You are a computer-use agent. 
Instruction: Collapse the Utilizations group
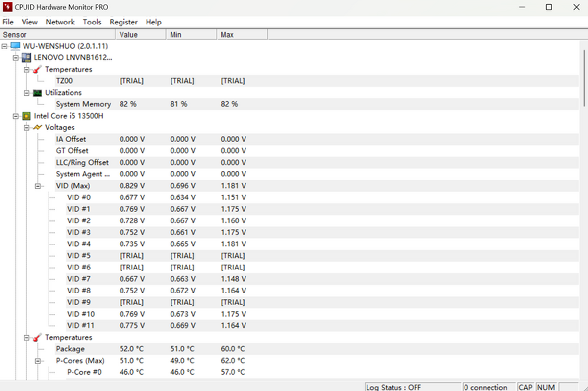26,93
